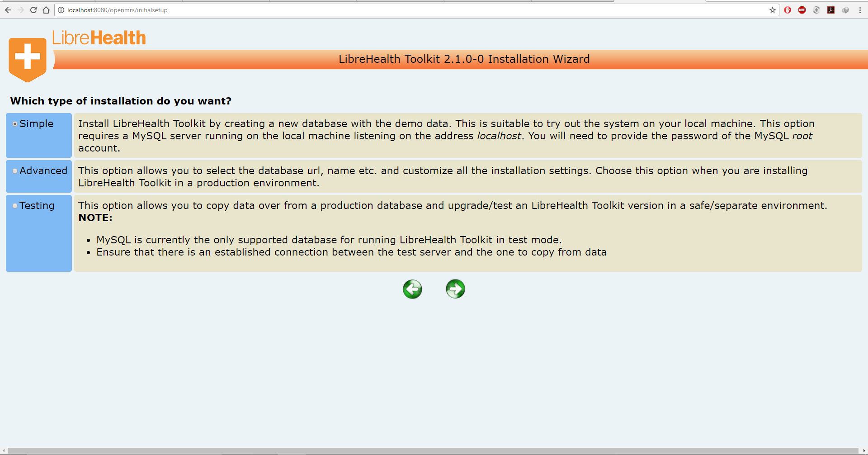Click the LibreHealth brand text logo

click(99, 38)
